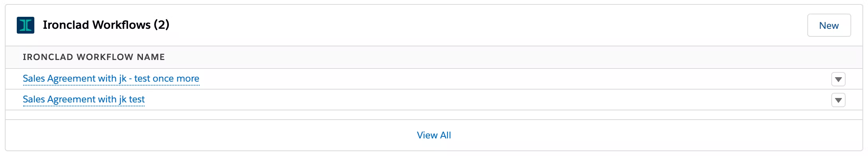Image resolution: width=868 pixels, height=156 pixels.
Task: Show row actions arrow beside first workflow
Action: [838, 79]
